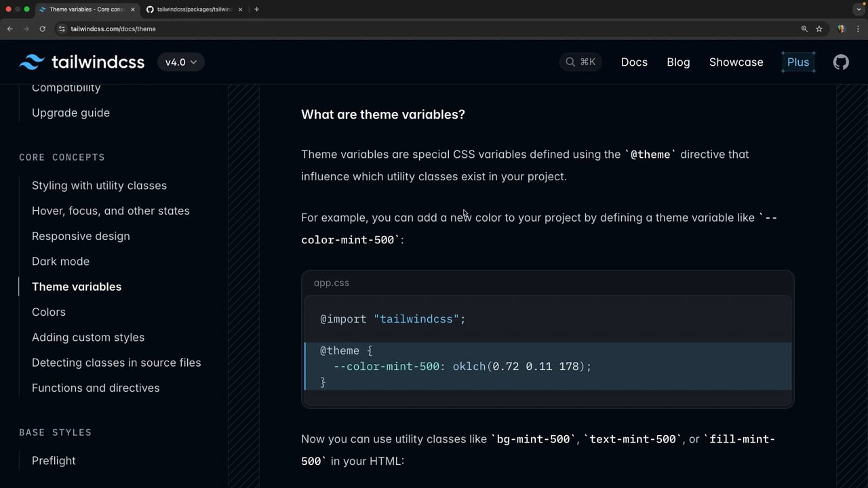
Task: Open the Blog nav link
Action: click(678, 62)
